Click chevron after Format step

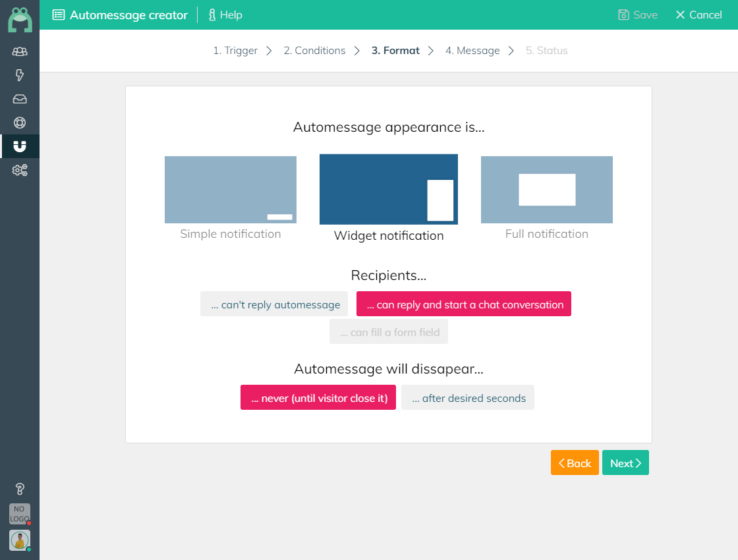[431, 51]
